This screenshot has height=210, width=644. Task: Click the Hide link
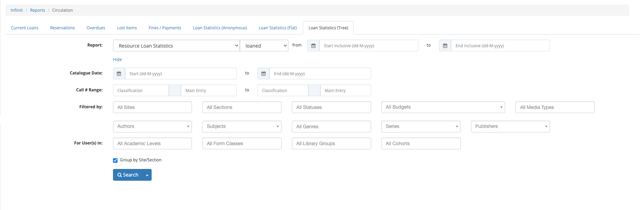(x=117, y=59)
